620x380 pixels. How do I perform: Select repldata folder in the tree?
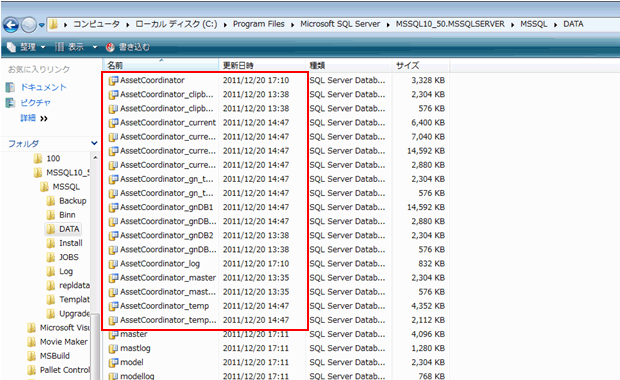(x=74, y=285)
